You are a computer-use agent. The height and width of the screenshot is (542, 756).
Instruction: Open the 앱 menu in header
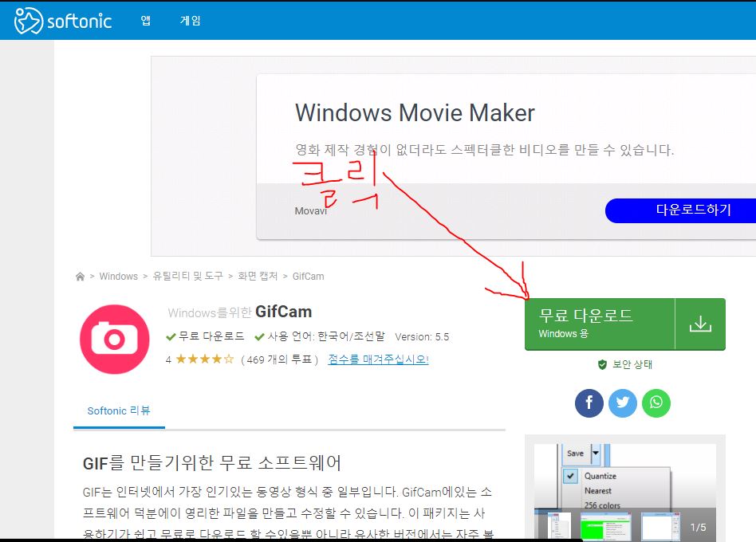pos(146,20)
